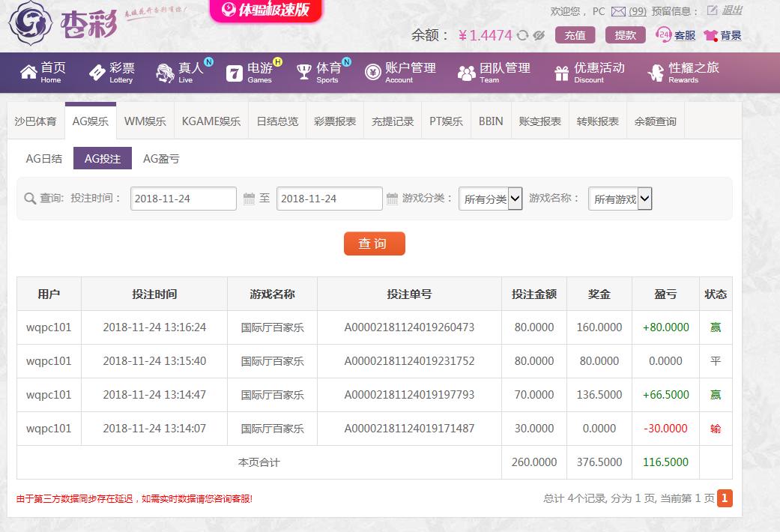
Task: Select the AG日结 sub-tab
Action: point(44,158)
